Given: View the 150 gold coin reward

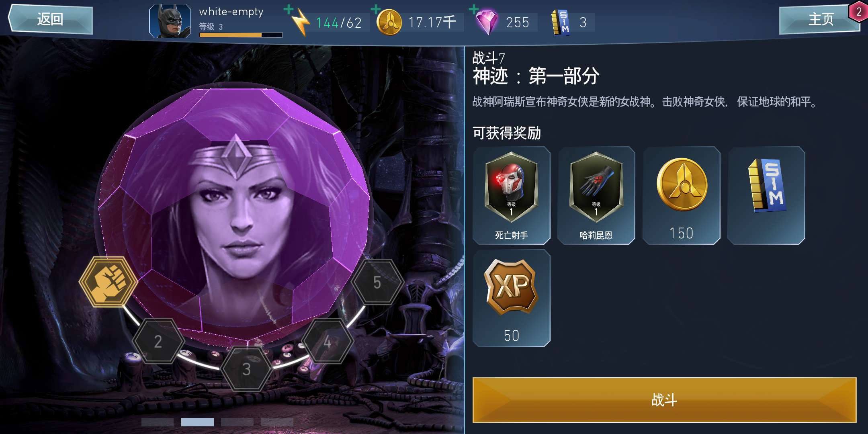Looking at the screenshot, I should click(682, 195).
